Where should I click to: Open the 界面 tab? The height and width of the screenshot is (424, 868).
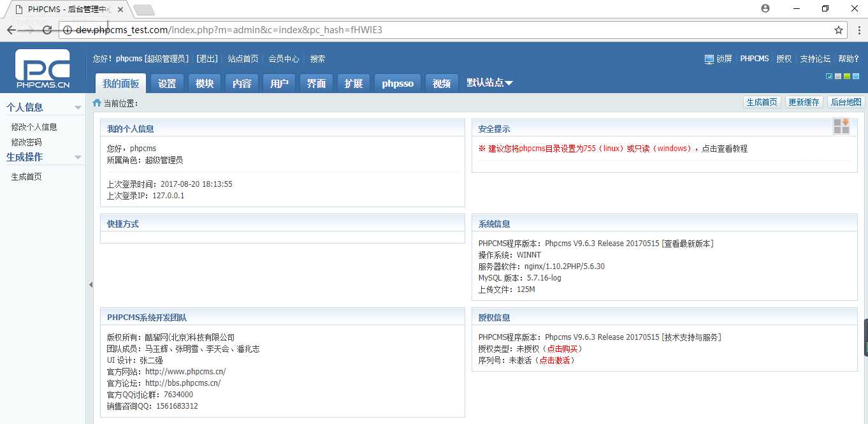[x=316, y=84]
